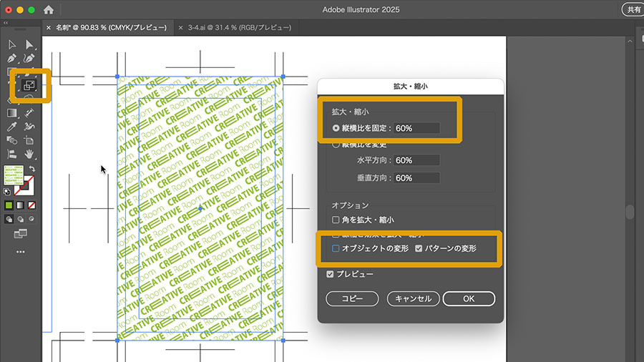Viewport: 644px width, 362px height.
Task: Choose Draw Behind mode
Action: coord(20,219)
